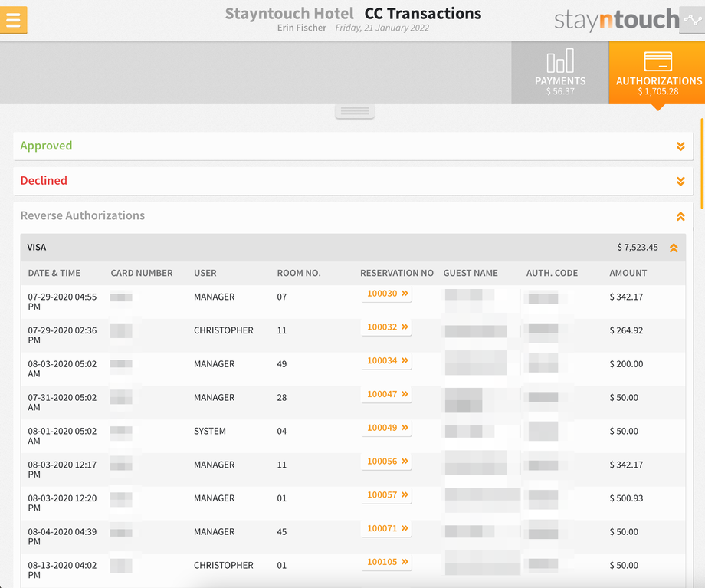Click the AUTH. CODE column header
Screen dimensions: 705x588
[x=552, y=273]
